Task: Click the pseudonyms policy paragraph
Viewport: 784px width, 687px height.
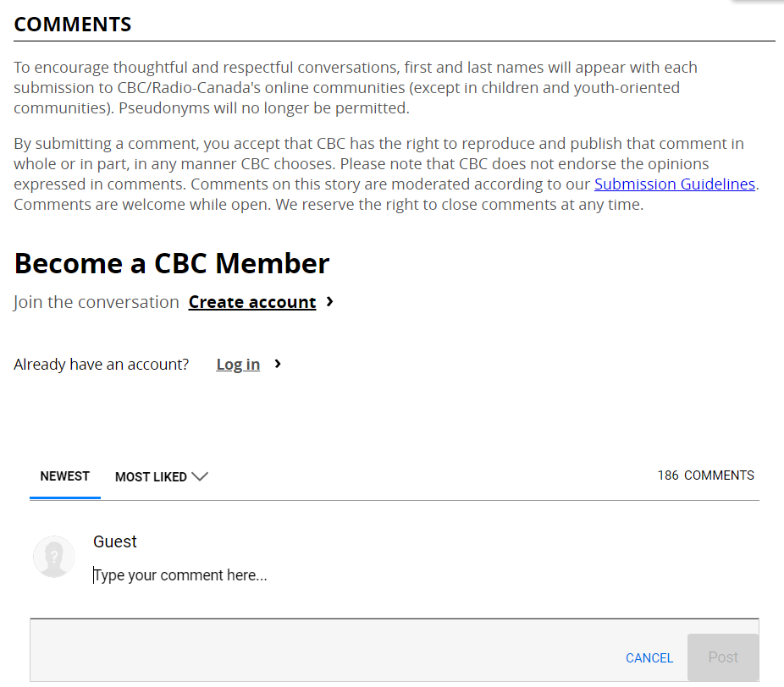Action: point(356,87)
